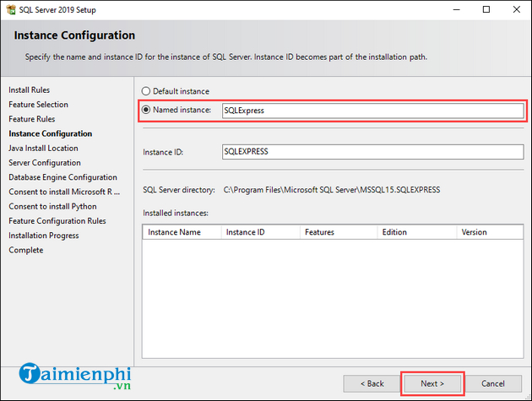The image size is (532, 401).
Task: Select Instance Configuration step in sidebar
Action: tap(50, 133)
